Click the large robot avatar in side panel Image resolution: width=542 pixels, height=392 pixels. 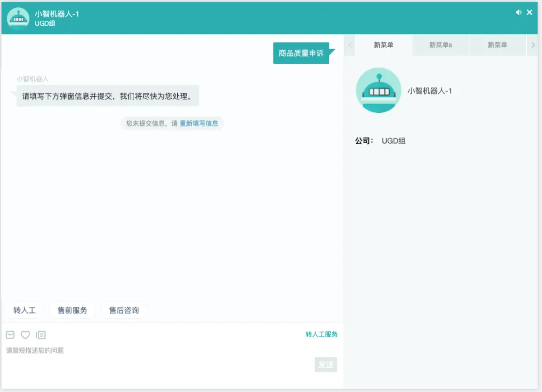379,90
